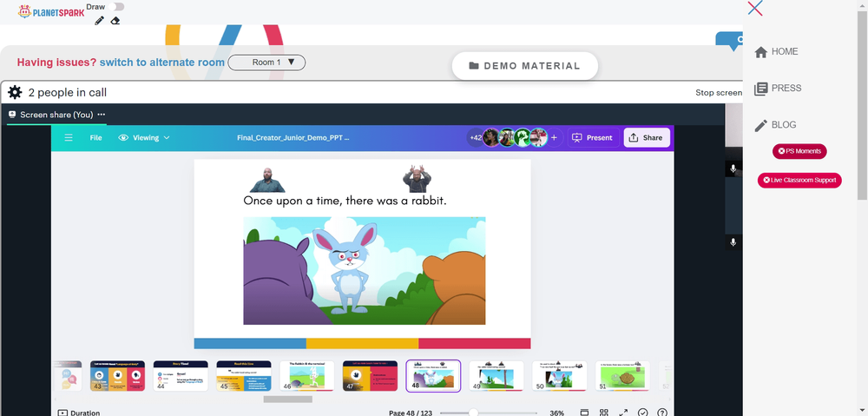This screenshot has width=868, height=416.
Task: Go to HOME in side menu
Action: pyautogui.click(x=776, y=51)
